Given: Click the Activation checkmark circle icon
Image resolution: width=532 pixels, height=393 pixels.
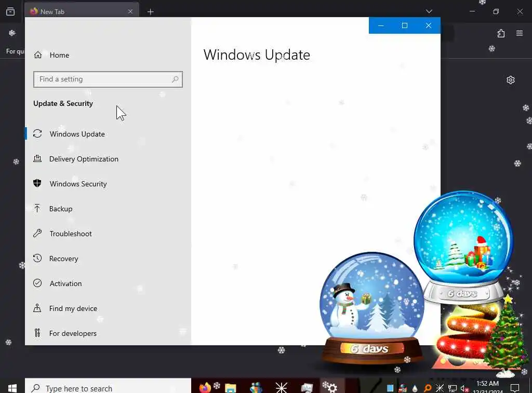Looking at the screenshot, I should click(x=37, y=283).
